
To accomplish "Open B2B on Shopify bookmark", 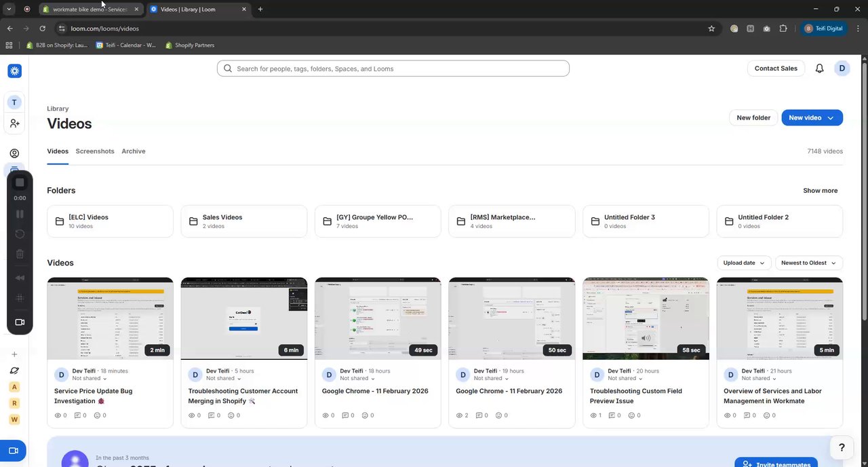I will pyautogui.click(x=58, y=45).
